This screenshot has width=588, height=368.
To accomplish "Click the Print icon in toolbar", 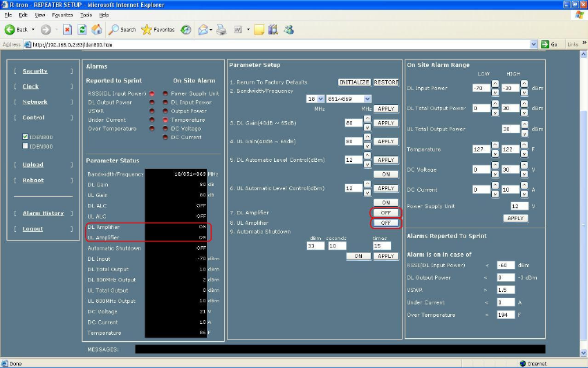I will [x=221, y=30].
